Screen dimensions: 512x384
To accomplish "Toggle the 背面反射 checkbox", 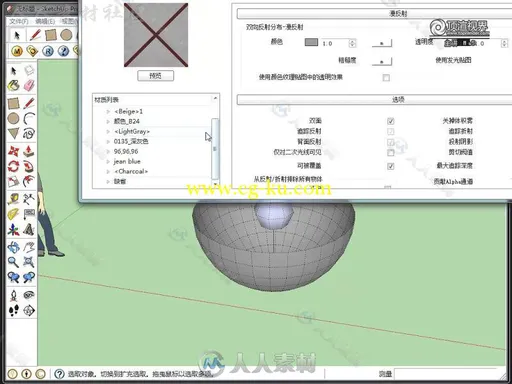I will pyautogui.click(x=391, y=142).
